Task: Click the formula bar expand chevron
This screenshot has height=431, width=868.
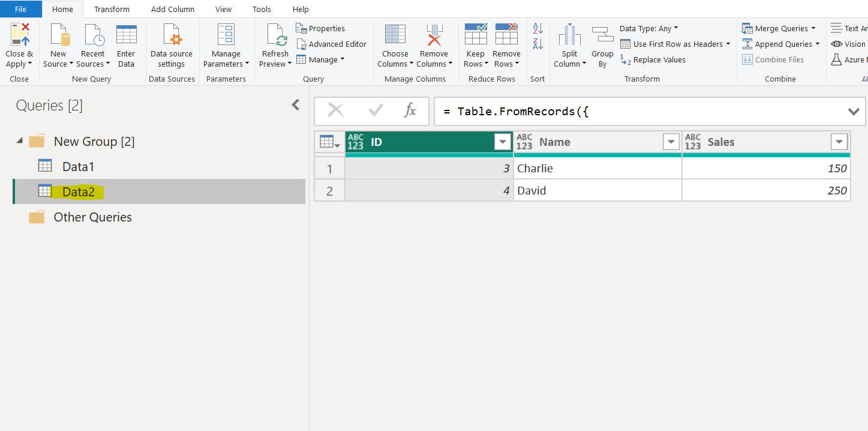Action: (854, 111)
